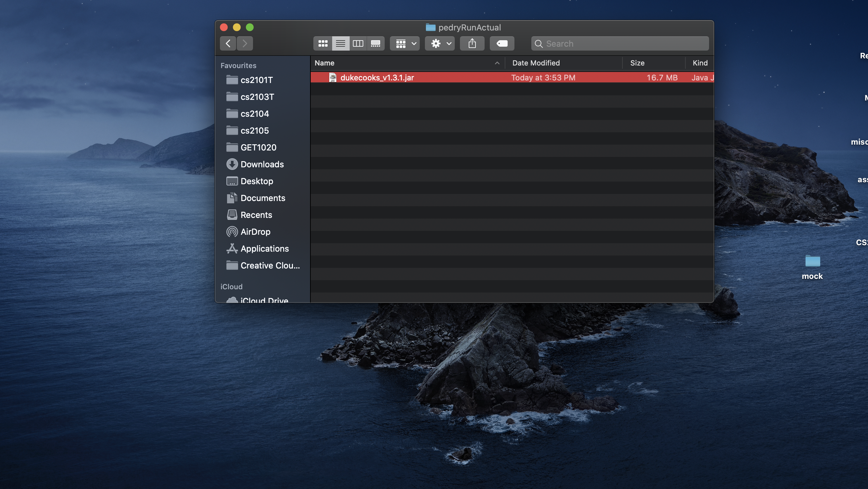Switch to icon view mode
Screen dimensions: 868x489
[323, 43]
